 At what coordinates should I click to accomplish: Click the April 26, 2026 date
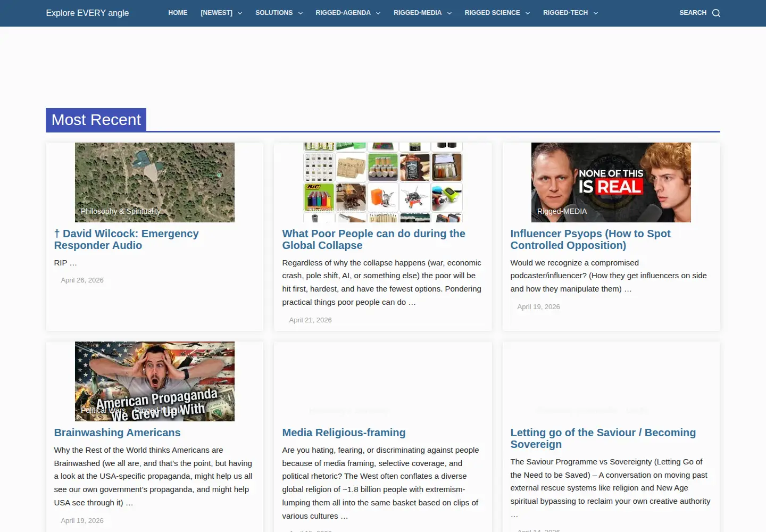82,280
